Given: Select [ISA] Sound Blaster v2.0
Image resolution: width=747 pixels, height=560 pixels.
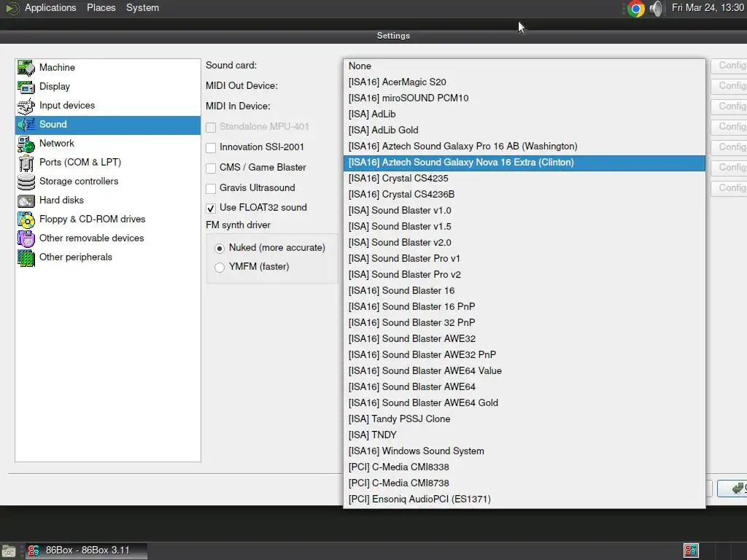Looking at the screenshot, I should 524,242.
